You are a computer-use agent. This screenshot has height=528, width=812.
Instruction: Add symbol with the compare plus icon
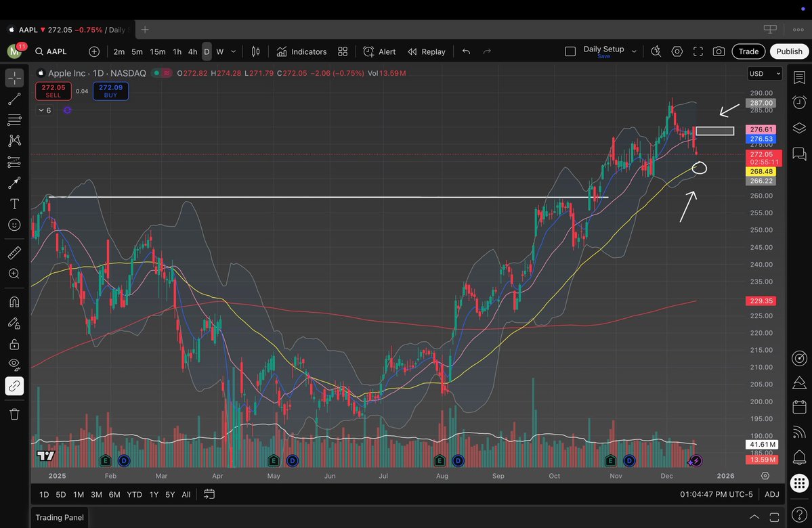point(93,51)
